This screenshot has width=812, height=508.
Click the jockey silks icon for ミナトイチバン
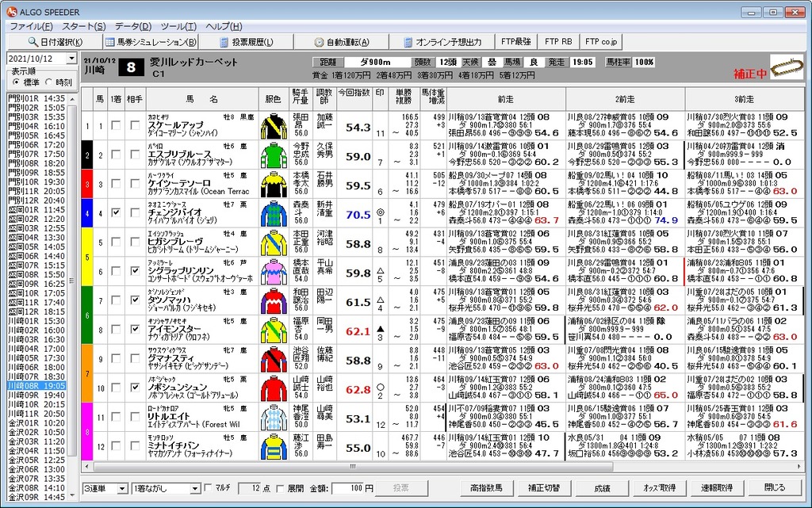[x=274, y=448]
